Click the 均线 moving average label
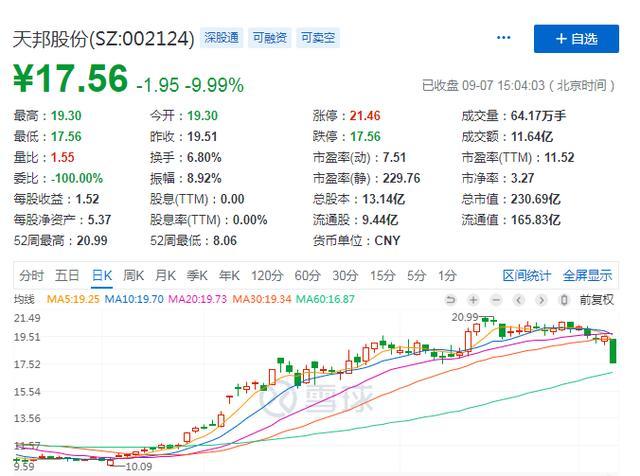The height and width of the screenshot is (476, 640). 24,299
